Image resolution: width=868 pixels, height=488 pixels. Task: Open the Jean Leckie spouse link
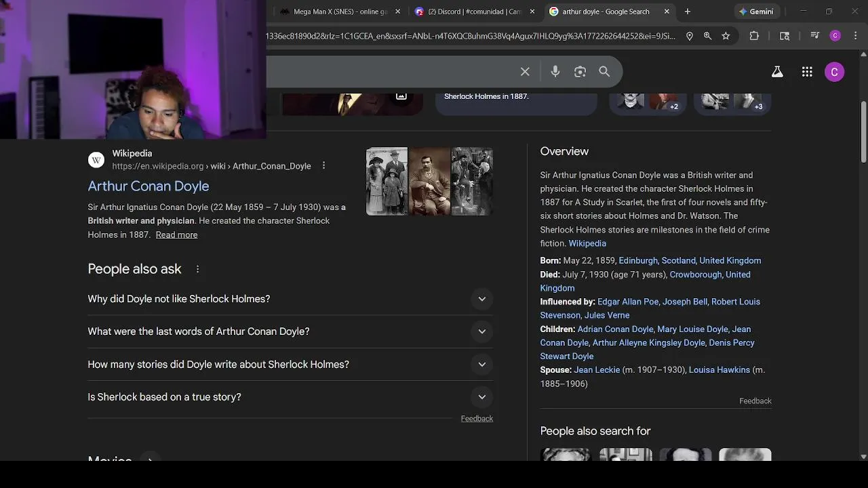point(597,370)
